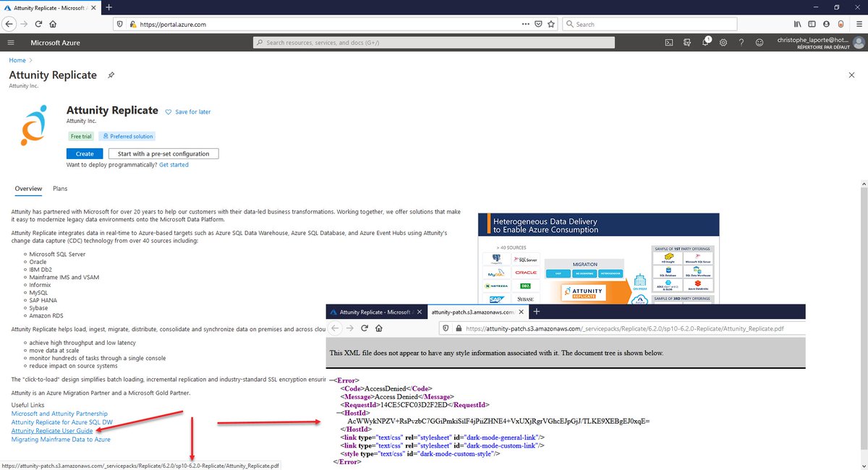Screen dimensions: 868x470
Task: Switch to the Plans tab
Action: point(60,189)
